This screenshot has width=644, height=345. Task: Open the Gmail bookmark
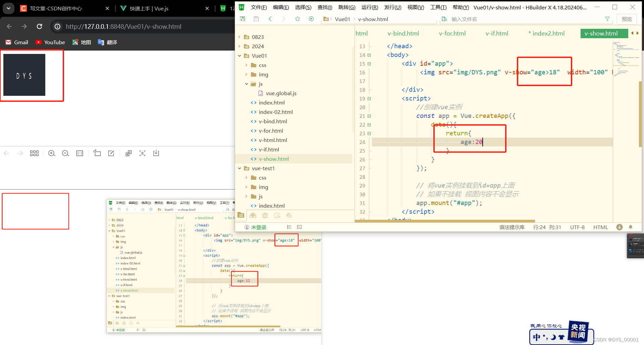click(17, 42)
